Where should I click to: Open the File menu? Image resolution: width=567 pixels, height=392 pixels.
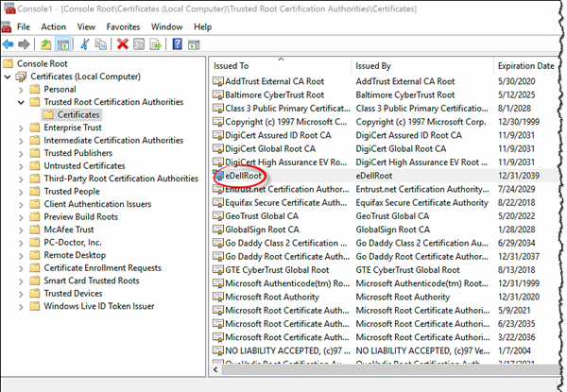click(x=24, y=27)
